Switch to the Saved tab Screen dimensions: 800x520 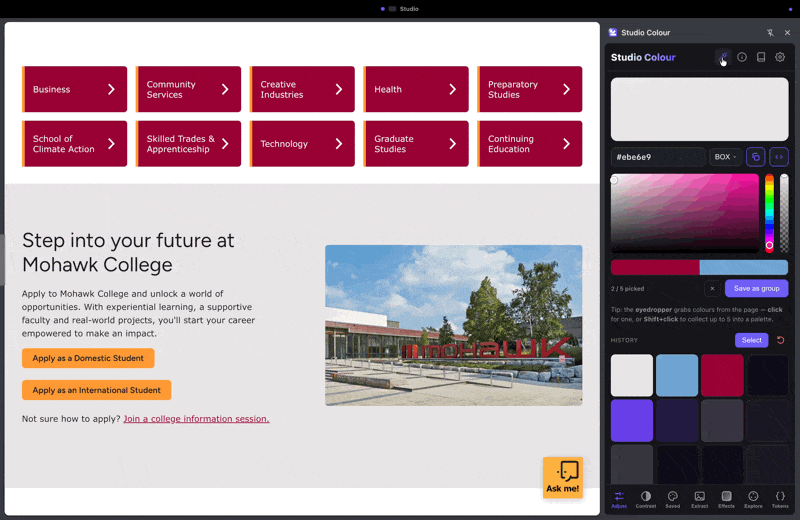(x=672, y=500)
